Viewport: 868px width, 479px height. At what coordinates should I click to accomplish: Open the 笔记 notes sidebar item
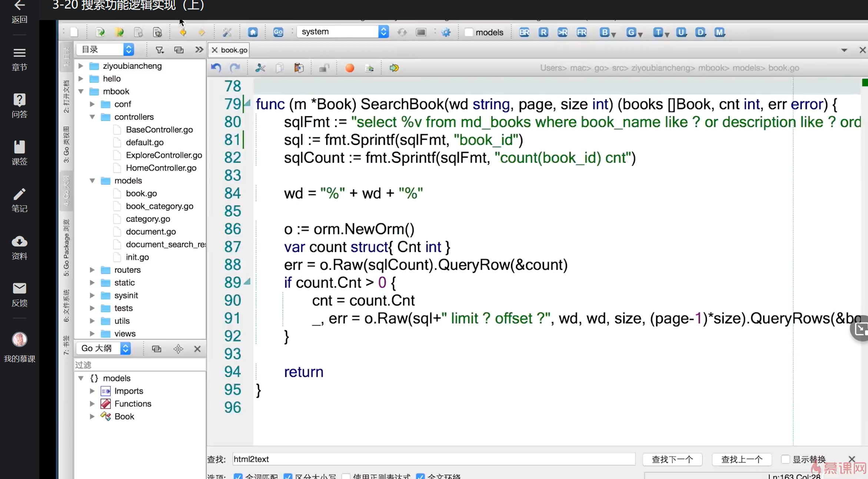tap(19, 200)
